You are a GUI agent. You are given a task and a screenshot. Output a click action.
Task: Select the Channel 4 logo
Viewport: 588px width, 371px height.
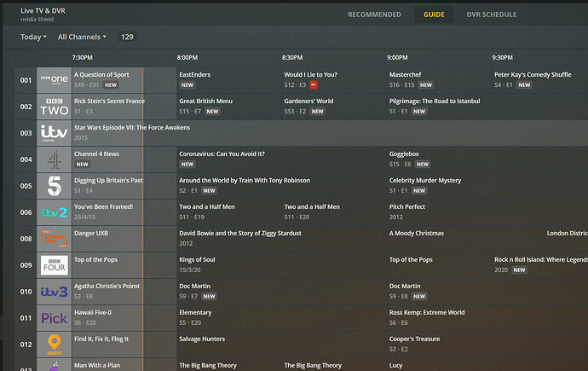(55, 159)
